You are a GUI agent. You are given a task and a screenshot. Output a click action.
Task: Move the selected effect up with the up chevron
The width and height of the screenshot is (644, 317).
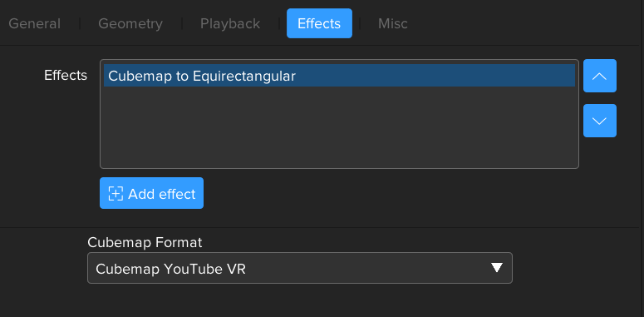point(600,76)
